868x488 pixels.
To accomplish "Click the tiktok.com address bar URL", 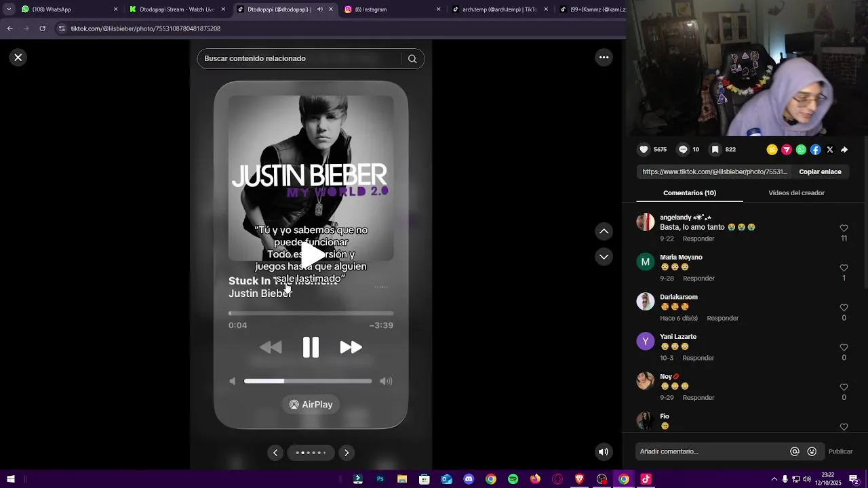I will [x=146, y=28].
